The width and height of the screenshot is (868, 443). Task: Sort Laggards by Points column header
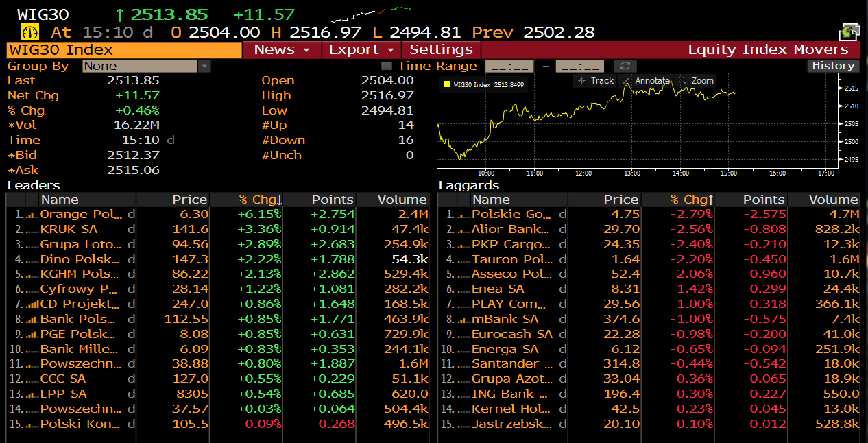click(752, 200)
